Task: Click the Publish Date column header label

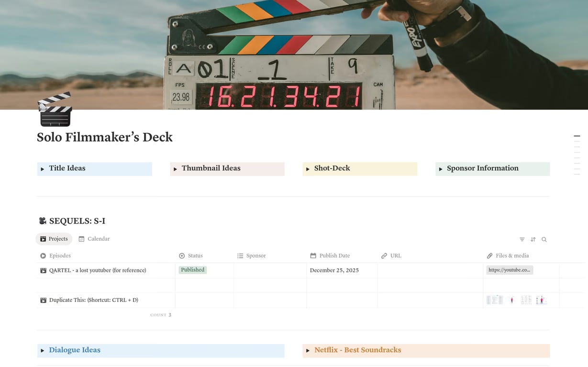Action: tap(334, 256)
